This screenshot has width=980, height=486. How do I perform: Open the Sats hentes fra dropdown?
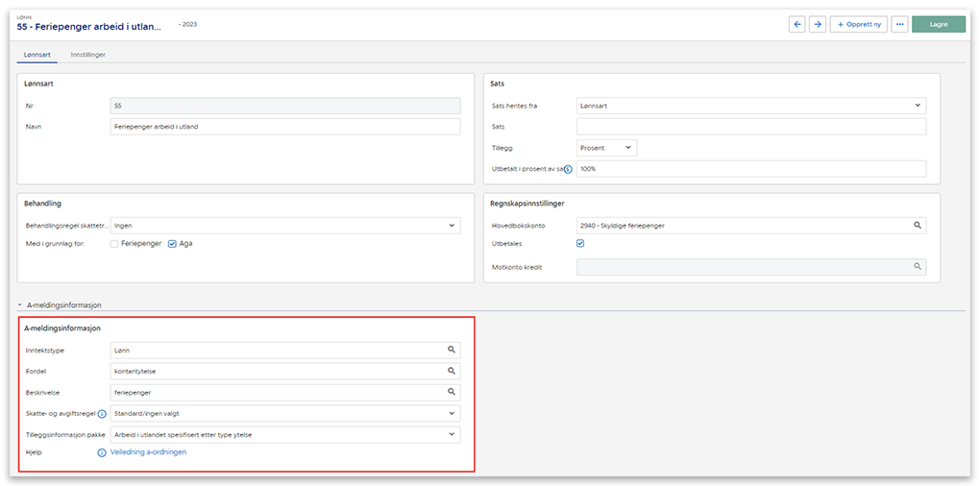[751, 106]
